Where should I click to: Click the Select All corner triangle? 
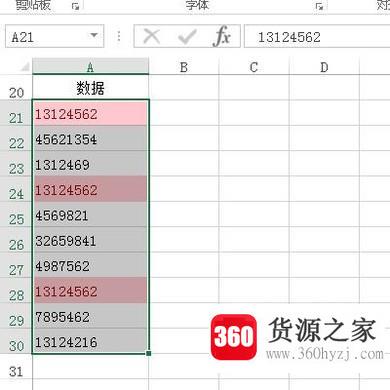click(x=25, y=67)
